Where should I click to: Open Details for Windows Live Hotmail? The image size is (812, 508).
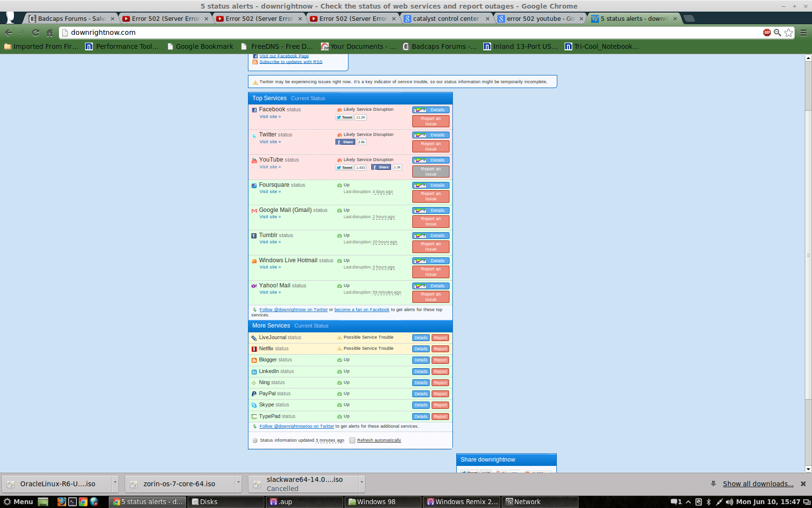pyautogui.click(x=431, y=261)
